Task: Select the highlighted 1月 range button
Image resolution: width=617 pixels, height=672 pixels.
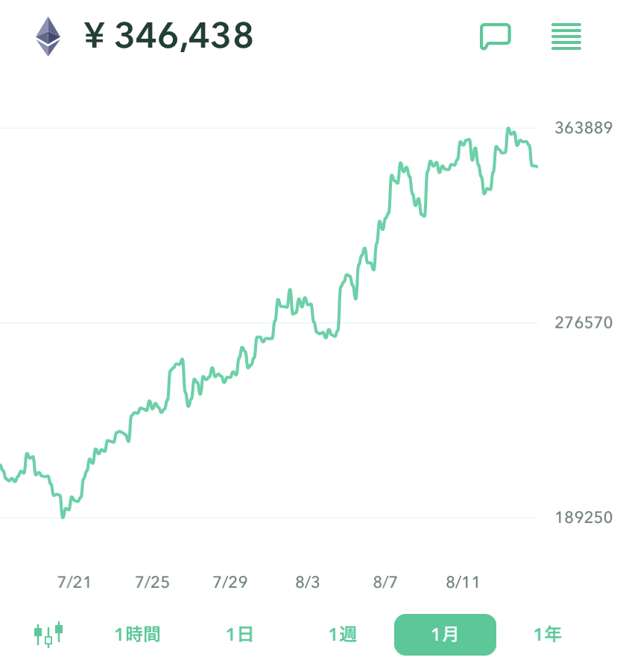Action: tap(445, 635)
